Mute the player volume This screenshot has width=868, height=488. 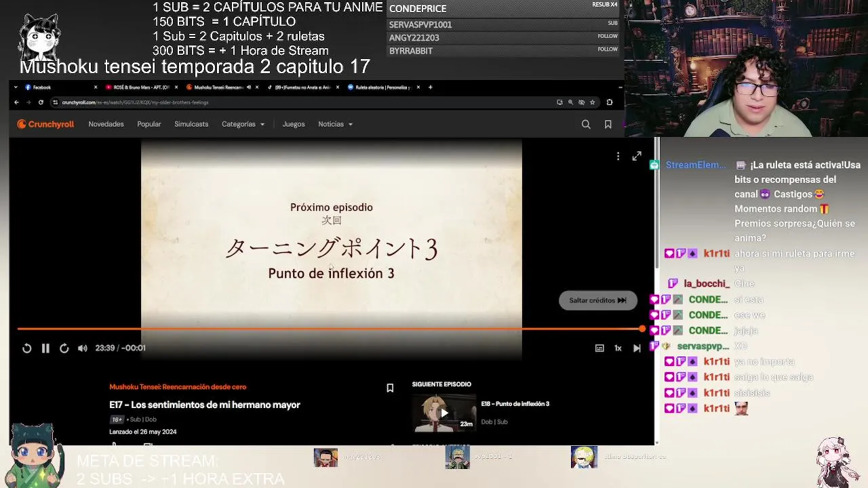[82, 348]
